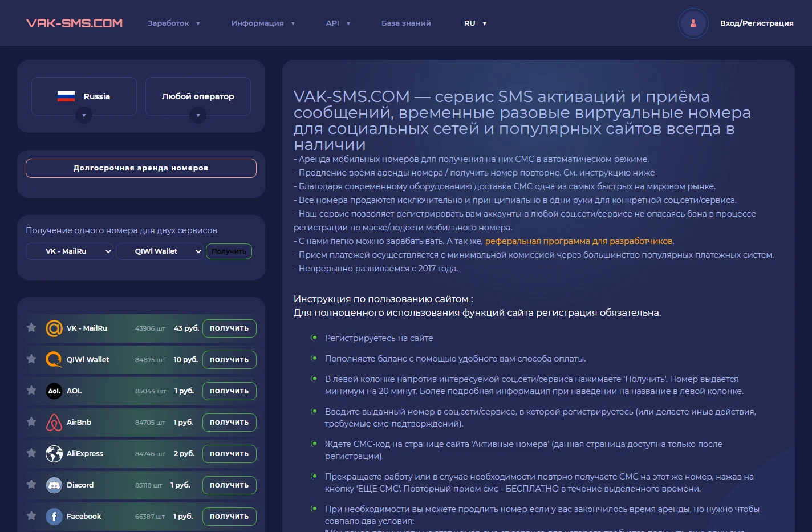Favorite Facebook with the star

[31, 515]
